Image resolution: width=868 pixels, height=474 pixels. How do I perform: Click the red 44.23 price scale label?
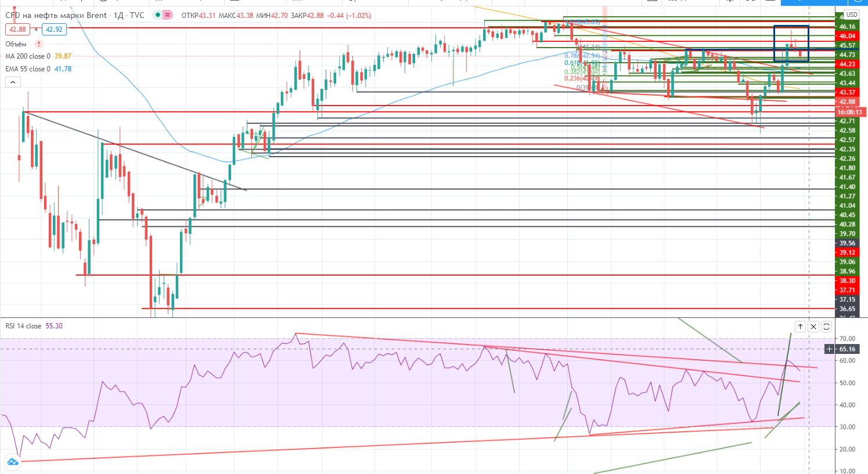pos(847,64)
